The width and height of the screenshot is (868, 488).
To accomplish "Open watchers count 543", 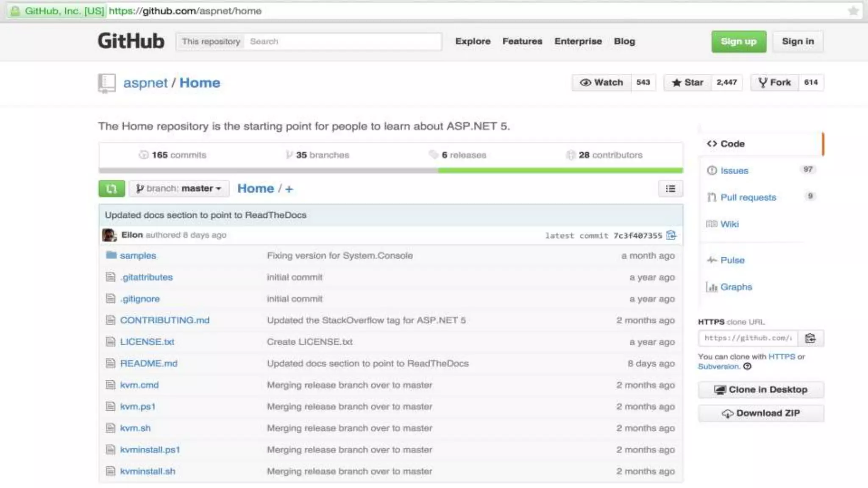I will (x=643, y=83).
